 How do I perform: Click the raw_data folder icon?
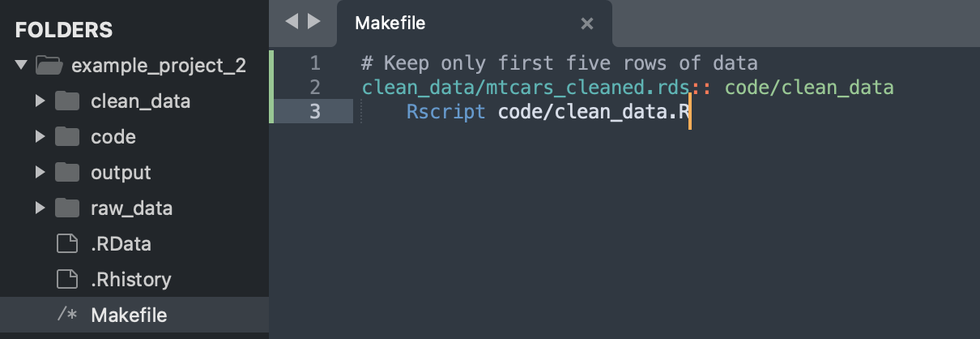tap(67, 208)
